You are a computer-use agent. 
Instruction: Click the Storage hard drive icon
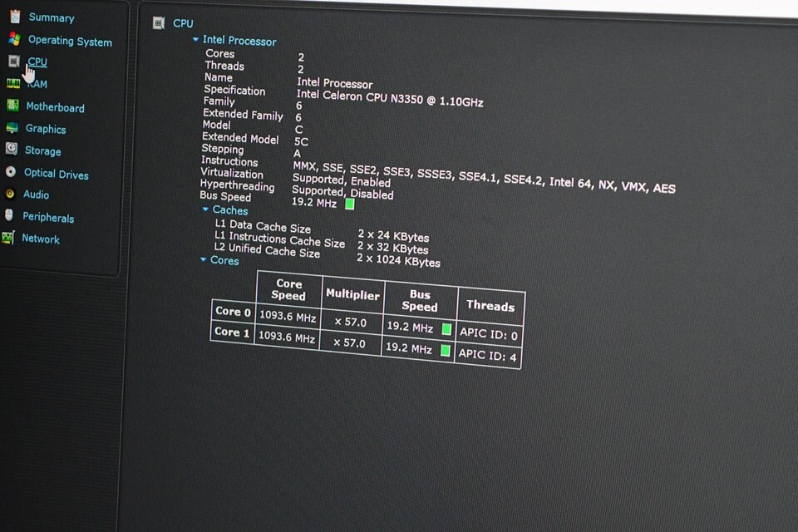(11, 150)
